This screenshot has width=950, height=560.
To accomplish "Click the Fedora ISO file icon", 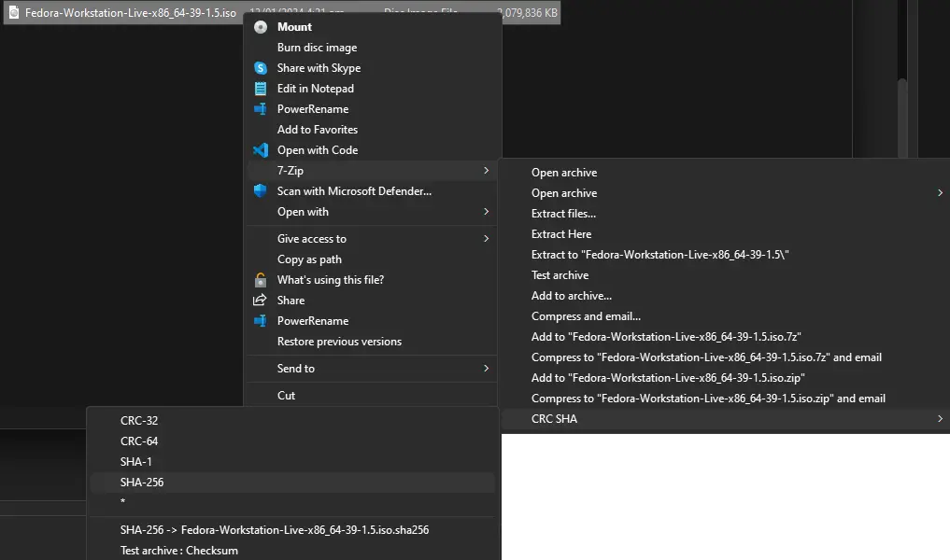I will [13, 13].
